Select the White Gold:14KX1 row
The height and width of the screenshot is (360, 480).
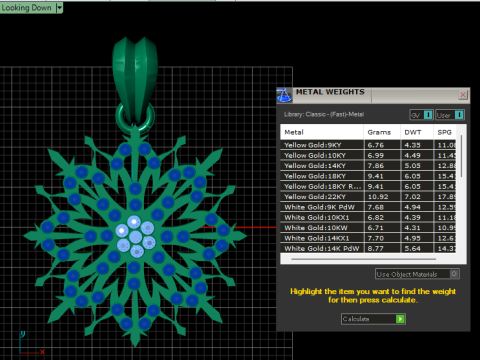pyautogui.click(x=368, y=238)
